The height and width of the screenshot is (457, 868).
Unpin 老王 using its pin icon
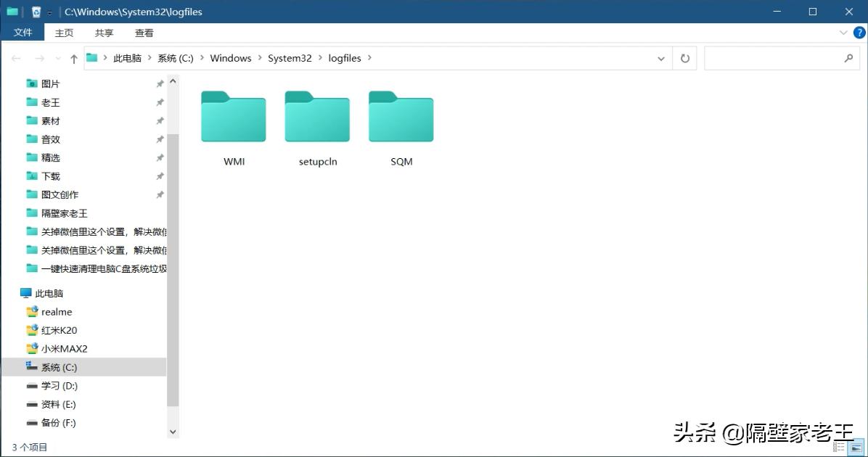tap(160, 102)
